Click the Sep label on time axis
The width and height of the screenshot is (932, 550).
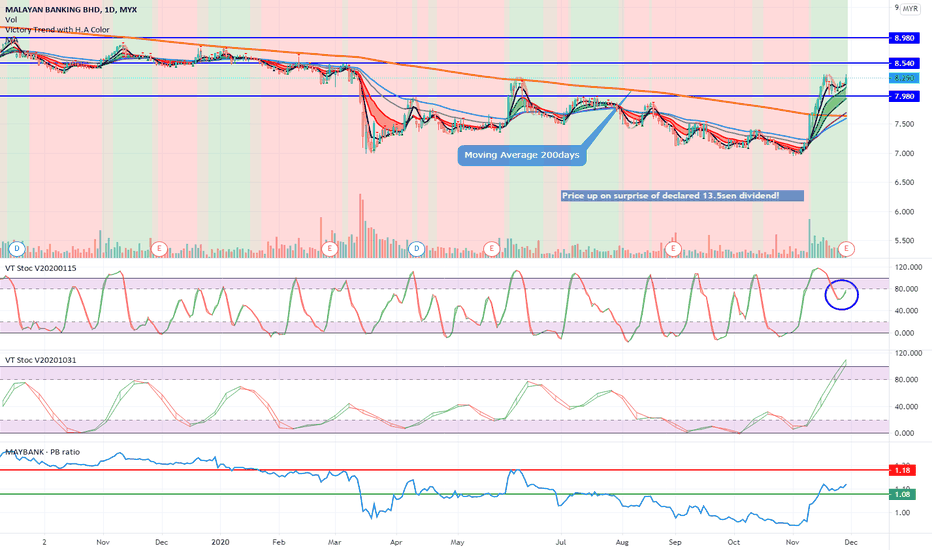675,542
